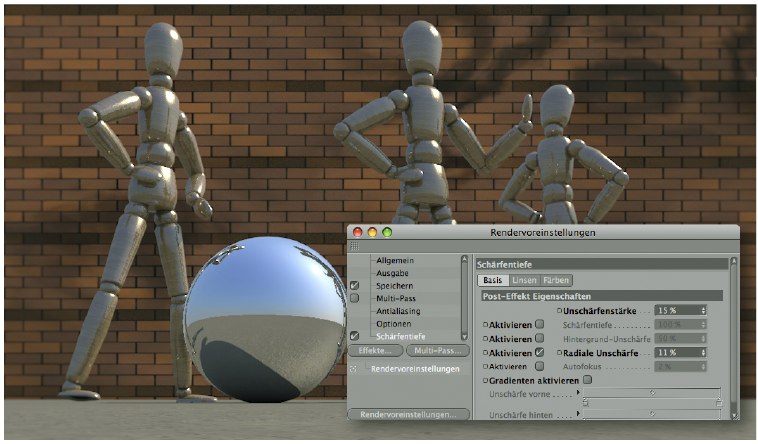
Task: Select the Allgemein settings page
Action: click(396, 260)
